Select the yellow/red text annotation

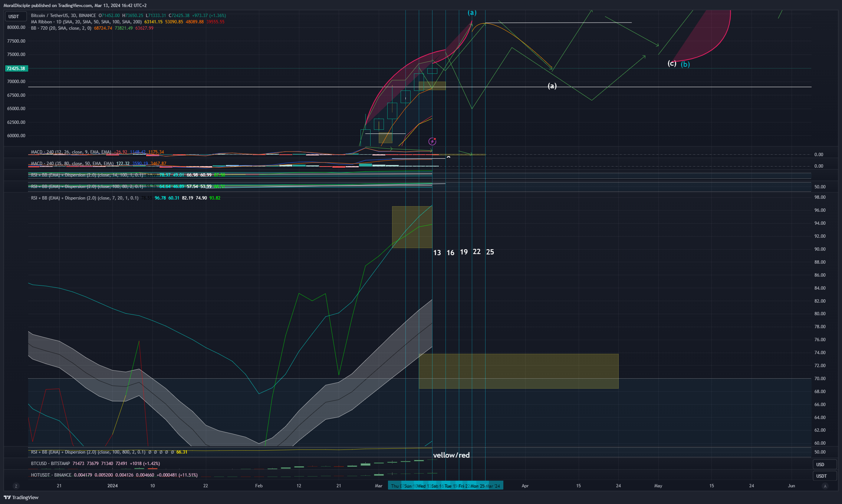(x=451, y=455)
